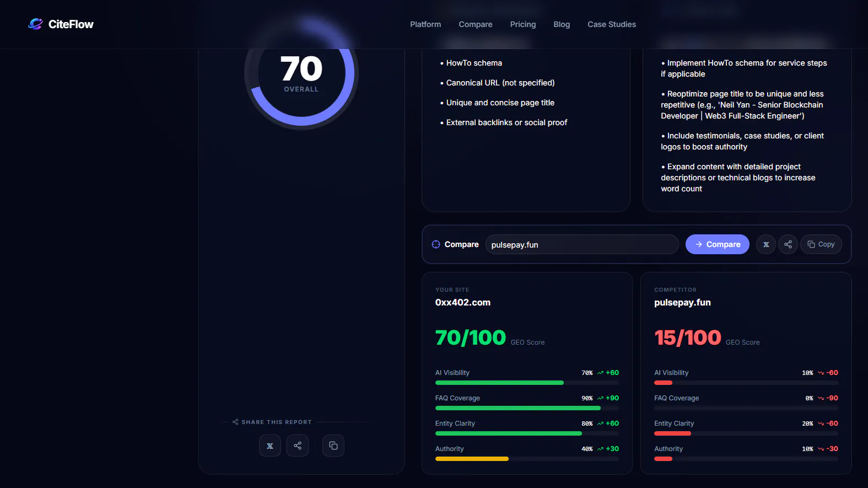Image resolution: width=868 pixels, height=488 pixels.
Task: Open the Blog link
Action: [562, 24]
